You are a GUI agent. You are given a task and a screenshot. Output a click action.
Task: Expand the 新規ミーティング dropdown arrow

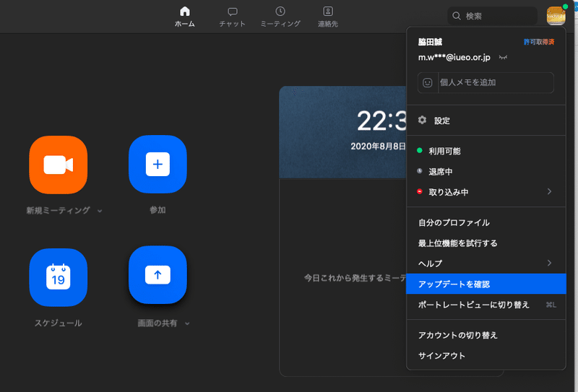pos(100,211)
